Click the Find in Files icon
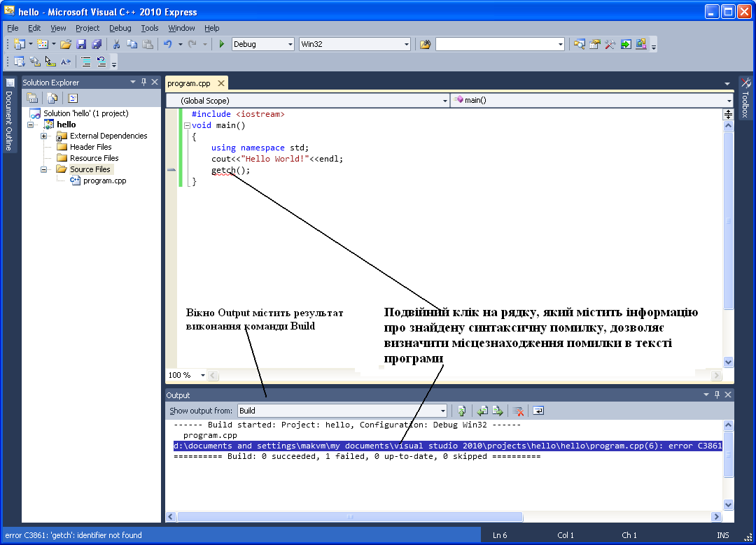This screenshot has width=756, height=545. coord(425,44)
